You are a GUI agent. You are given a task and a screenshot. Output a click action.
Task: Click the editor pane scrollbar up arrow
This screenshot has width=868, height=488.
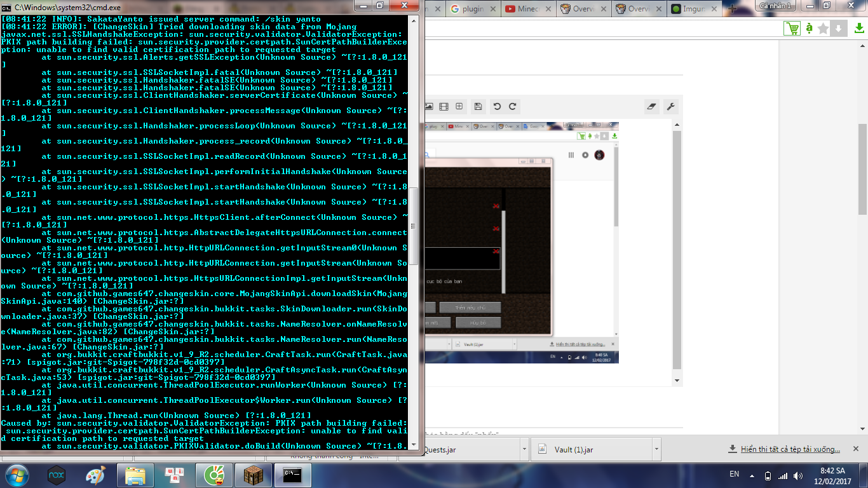677,125
